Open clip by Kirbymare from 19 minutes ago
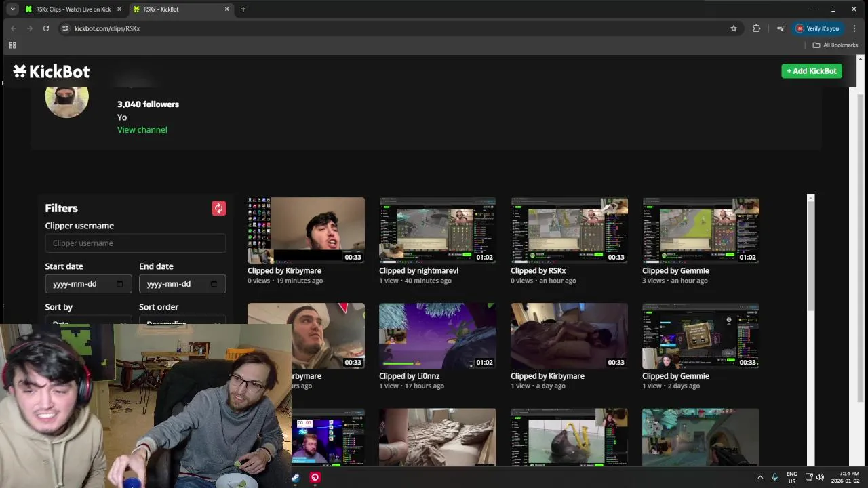Image resolution: width=868 pixels, height=488 pixels. point(306,230)
